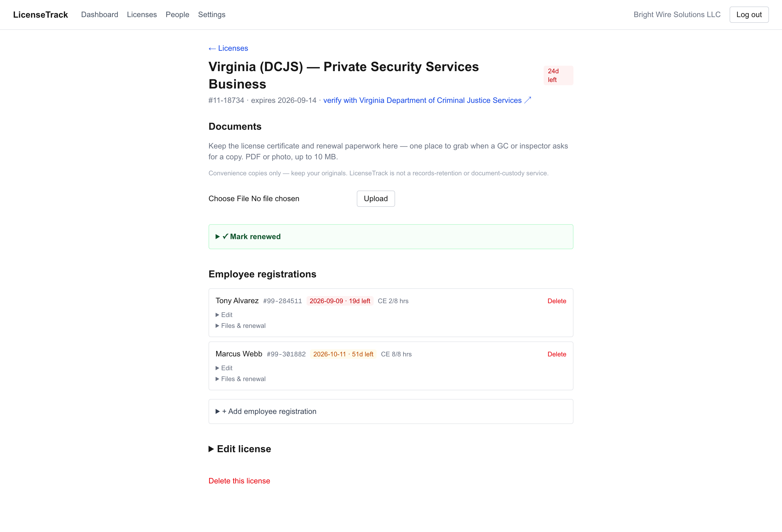Screen dimensions: 782x532
Task: Expand Edit under Marcus Webb
Action: click(224, 368)
